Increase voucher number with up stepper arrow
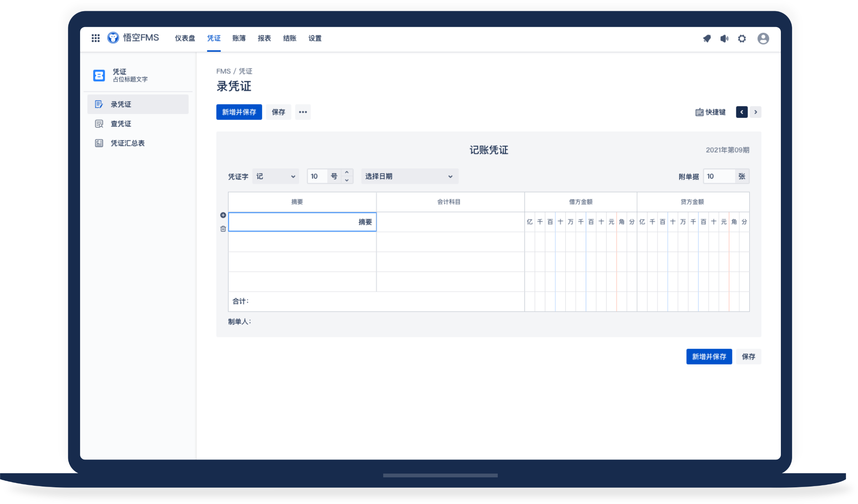This screenshot has width=858, height=504. click(347, 172)
